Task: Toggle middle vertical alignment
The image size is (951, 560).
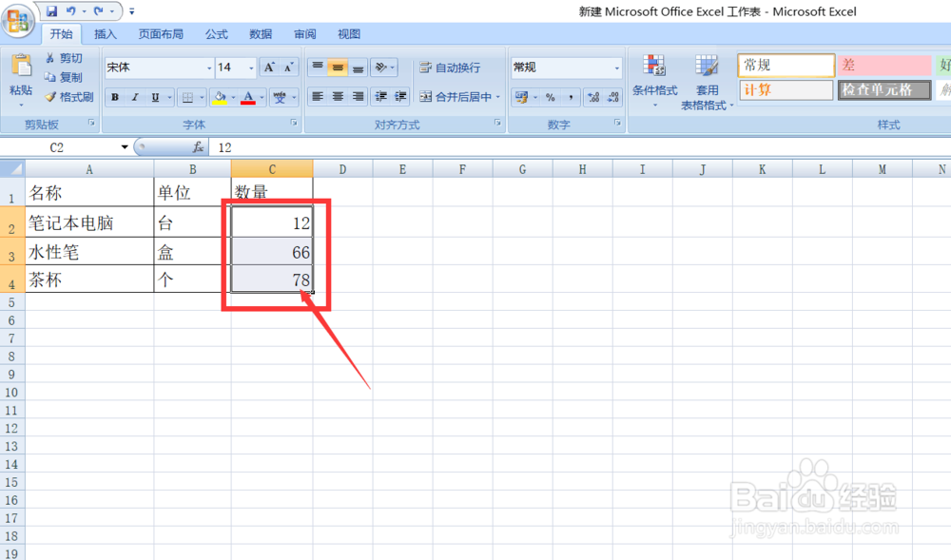Action: coord(338,68)
